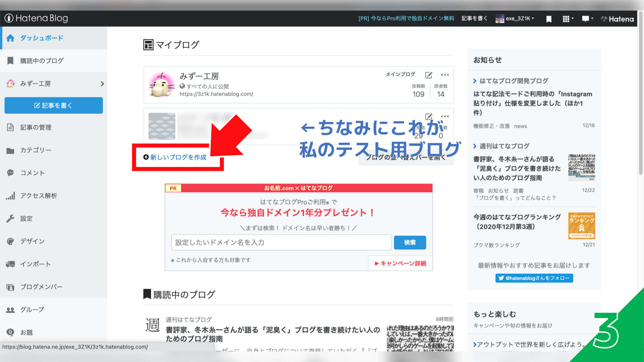This screenshot has width=644, height=362.
Task: Click the folder icon for カテゴリー
Action: 10,150
